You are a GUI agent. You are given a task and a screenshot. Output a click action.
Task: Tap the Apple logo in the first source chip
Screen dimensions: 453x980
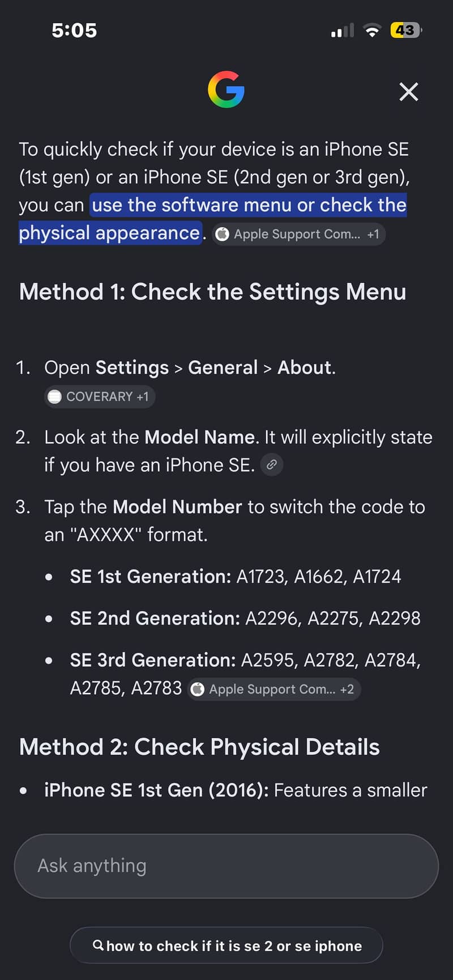[x=223, y=234]
